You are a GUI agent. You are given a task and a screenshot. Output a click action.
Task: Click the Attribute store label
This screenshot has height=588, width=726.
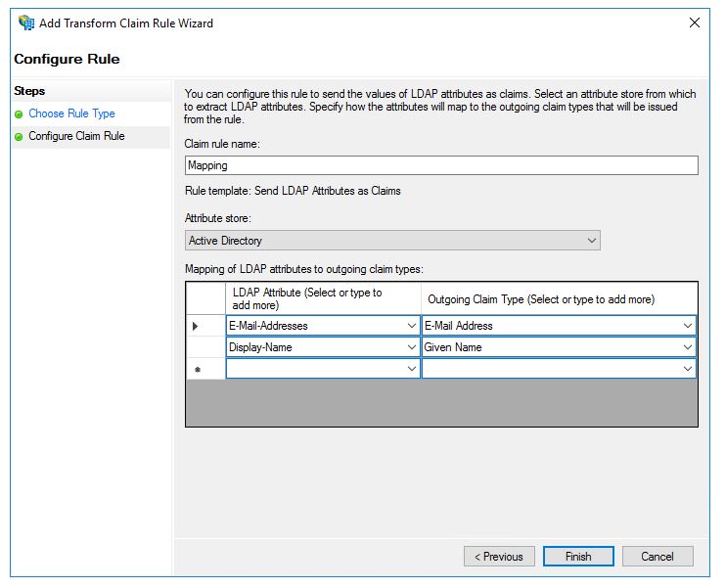point(217,218)
